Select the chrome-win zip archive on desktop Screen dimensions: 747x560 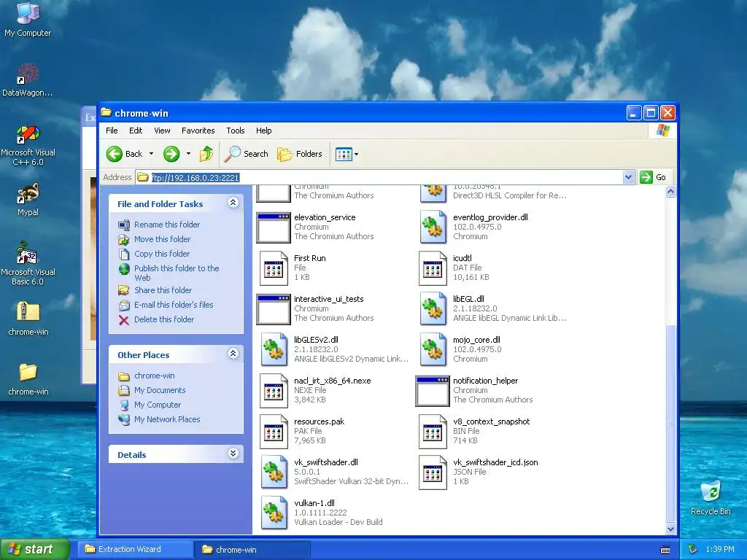pyautogui.click(x=28, y=319)
